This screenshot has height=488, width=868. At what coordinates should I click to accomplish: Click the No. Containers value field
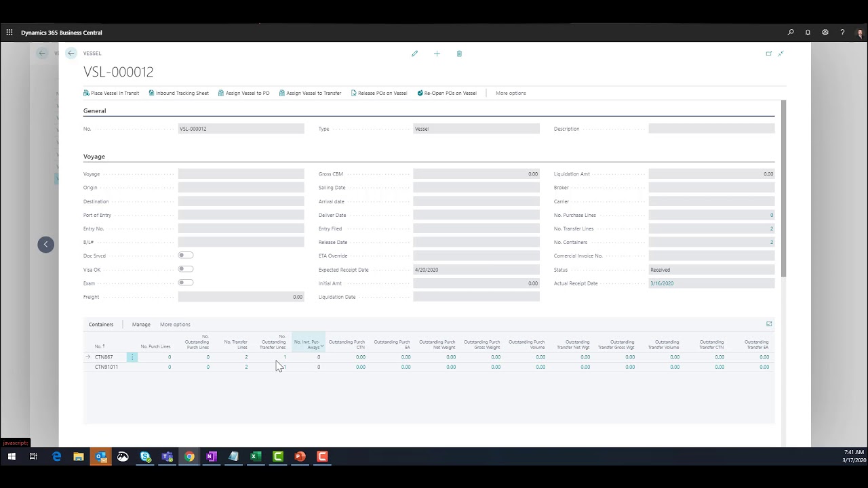click(x=711, y=242)
